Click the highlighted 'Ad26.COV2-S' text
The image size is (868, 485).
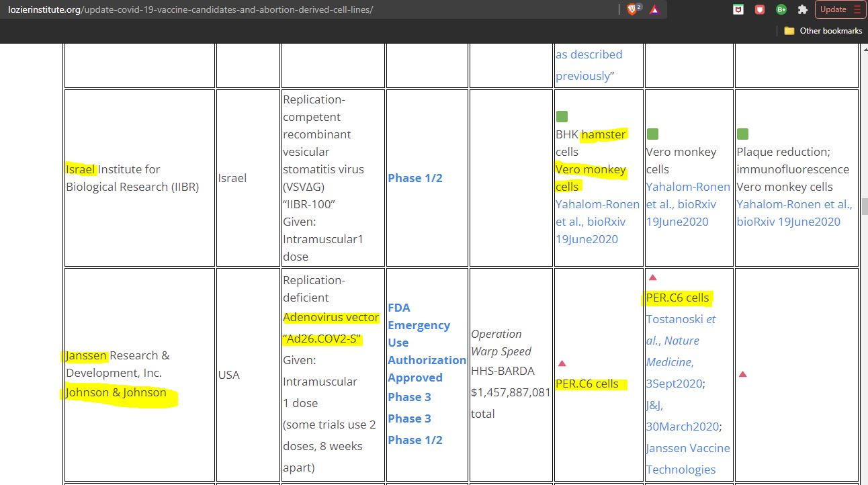click(x=322, y=339)
